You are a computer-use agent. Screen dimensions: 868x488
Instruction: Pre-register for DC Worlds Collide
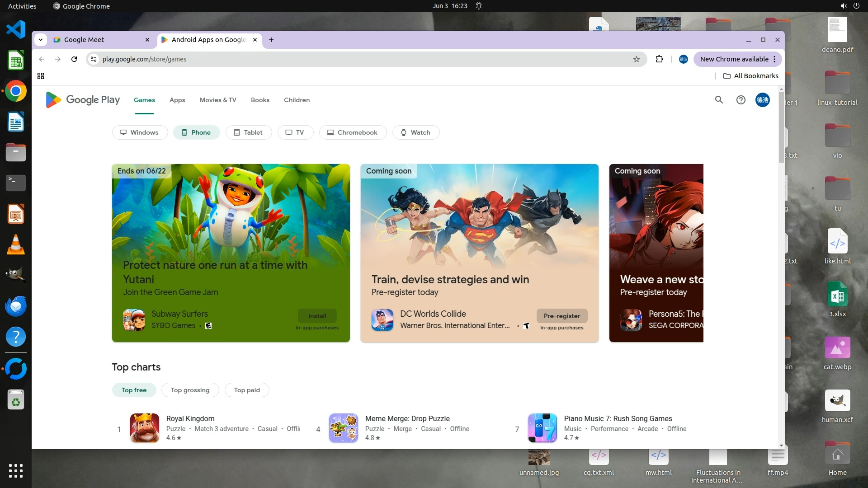coord(561,316)
